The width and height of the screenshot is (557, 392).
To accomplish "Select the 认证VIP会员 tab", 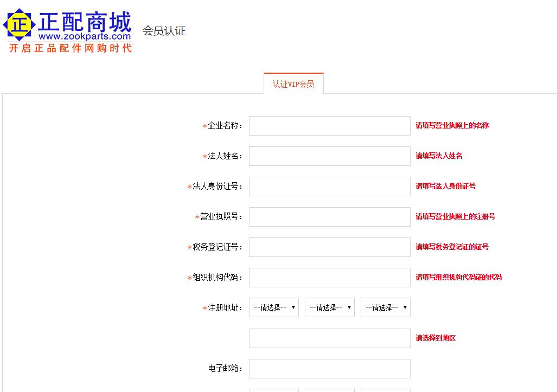I will coord(293,83).
